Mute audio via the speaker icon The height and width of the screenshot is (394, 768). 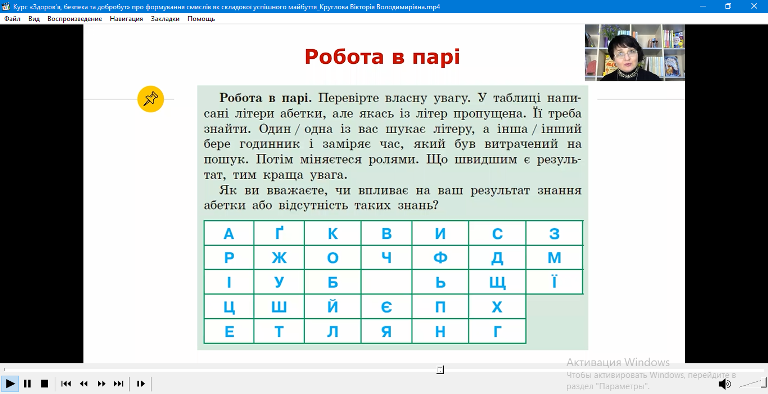[x=724, y=384]
